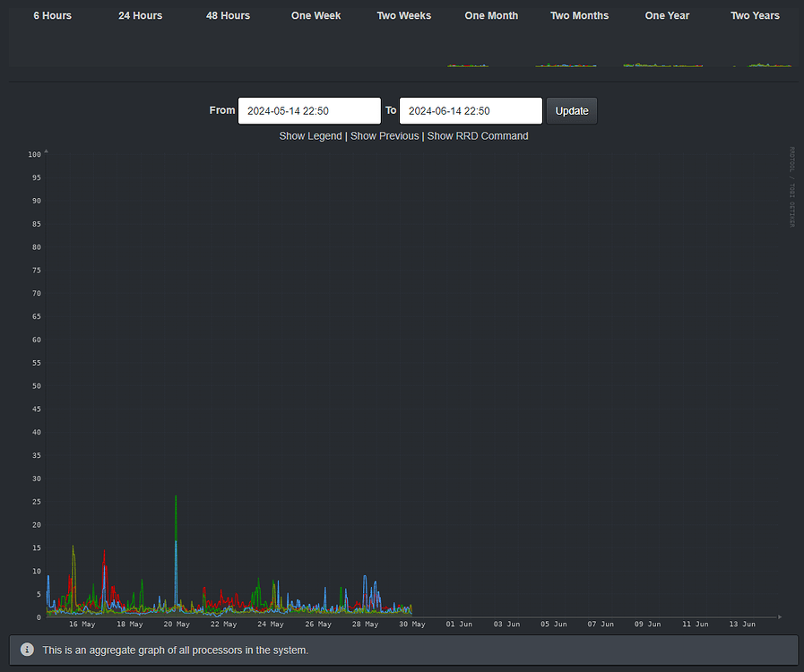This screenshot has width=804, height=672.
Task: Switch to the Two Years range
Action: click(755, 15)
